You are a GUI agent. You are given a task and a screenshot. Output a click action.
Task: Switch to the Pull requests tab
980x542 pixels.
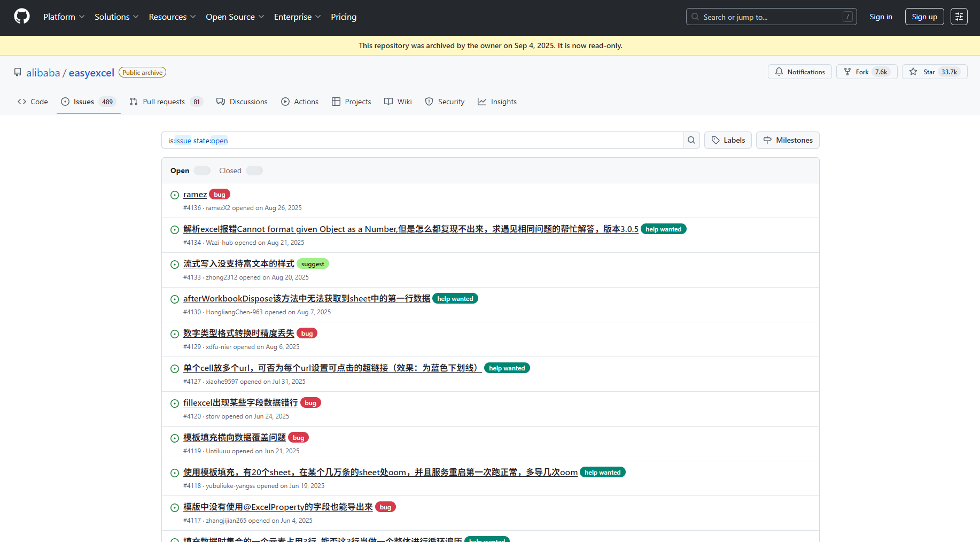pos(165,101)
